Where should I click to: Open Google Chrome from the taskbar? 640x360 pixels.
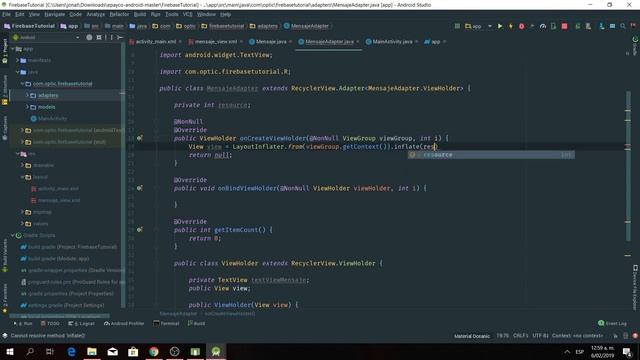point(154,351)
